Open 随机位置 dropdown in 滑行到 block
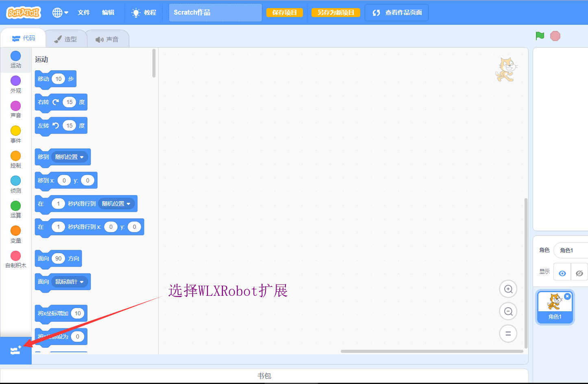588x384 pixels. tap(116, 204)
